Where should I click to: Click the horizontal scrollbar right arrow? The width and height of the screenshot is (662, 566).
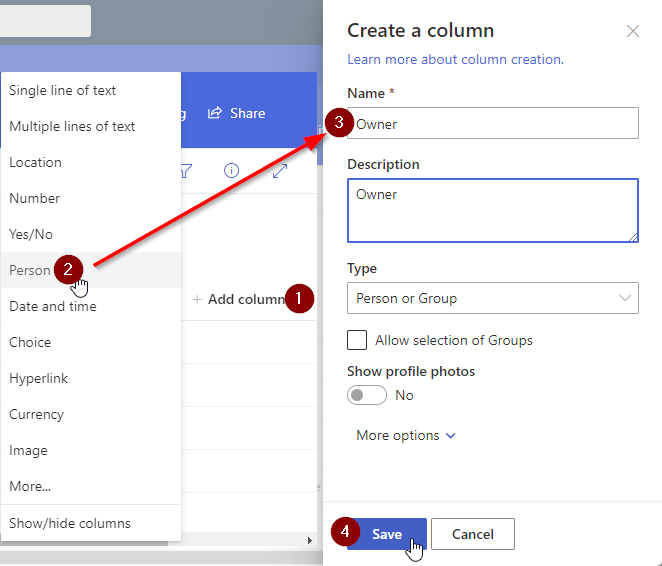pos(309,541)
